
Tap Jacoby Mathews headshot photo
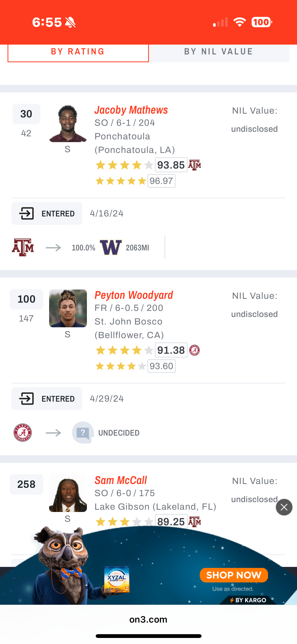[68, 123]
